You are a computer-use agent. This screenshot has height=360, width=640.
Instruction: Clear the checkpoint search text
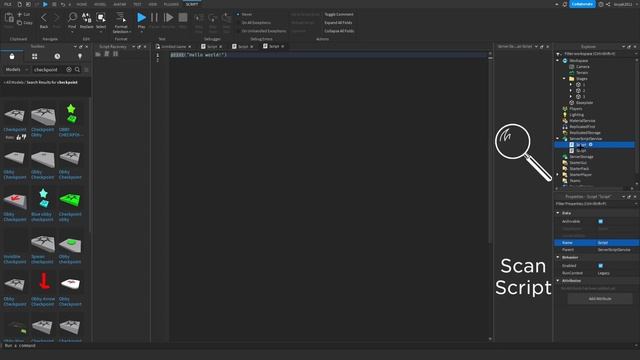(x=69, y=69)
